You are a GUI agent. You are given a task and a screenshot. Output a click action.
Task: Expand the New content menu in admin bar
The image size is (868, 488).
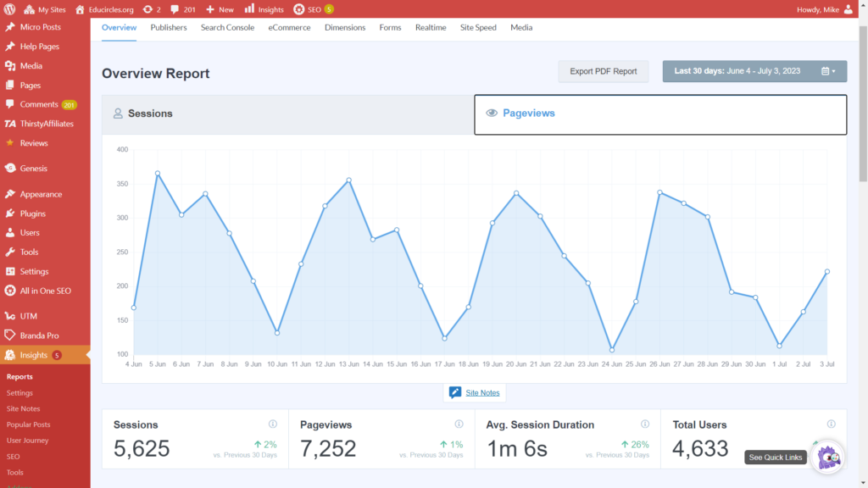click(x=220, y=9)
